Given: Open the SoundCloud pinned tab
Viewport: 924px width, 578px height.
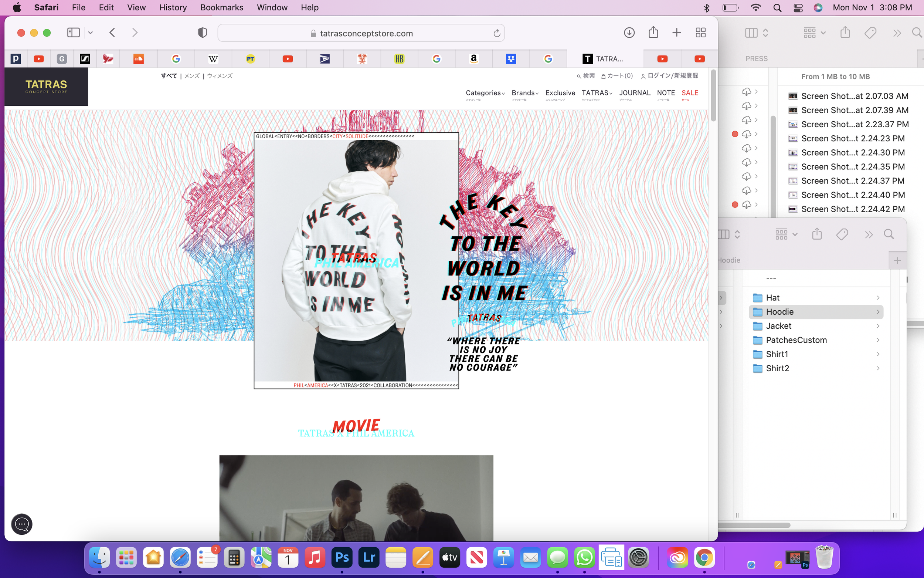Looking at the screenshot, I should click(x=138, y=59).
